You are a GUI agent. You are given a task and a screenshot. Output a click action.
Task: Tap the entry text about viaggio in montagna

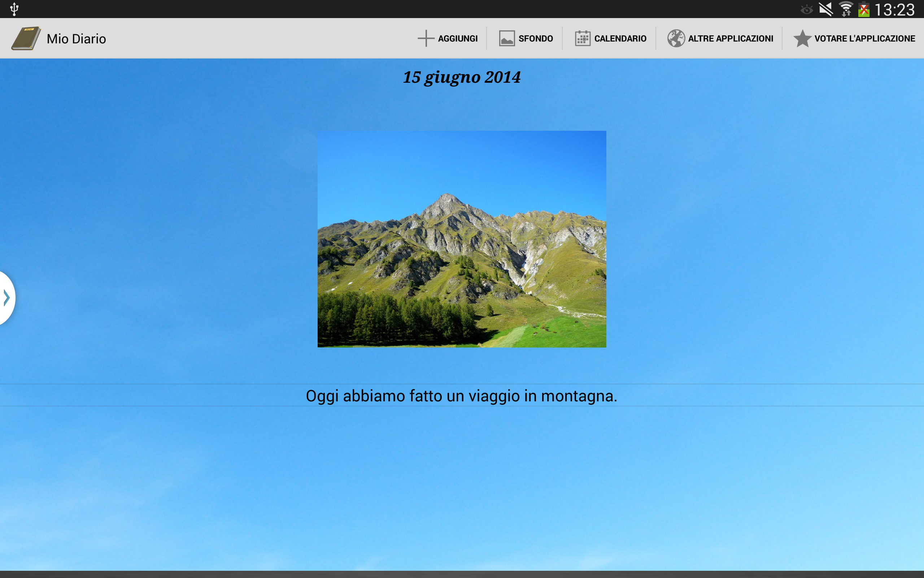click(462, 396)
